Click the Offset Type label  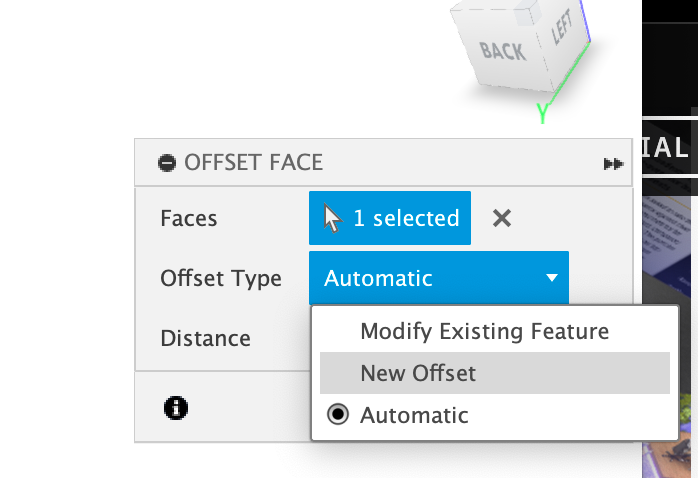point(221,279)
